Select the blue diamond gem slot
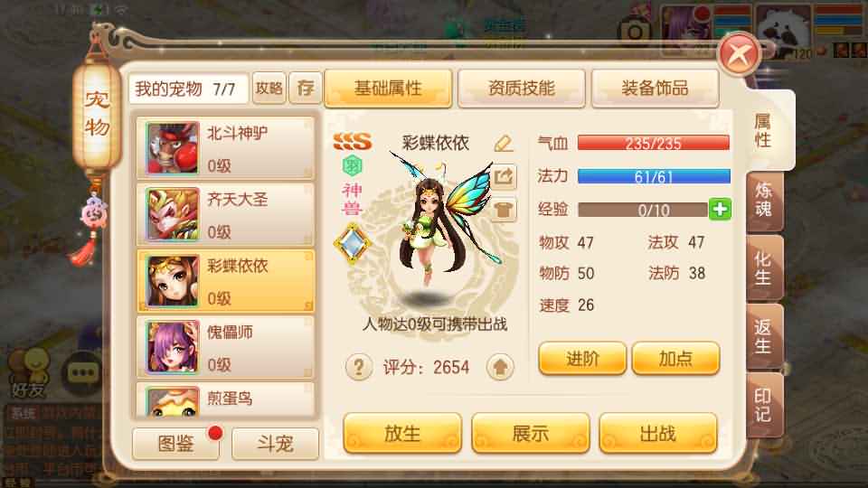The image size is (868, 488). (352, 243)
